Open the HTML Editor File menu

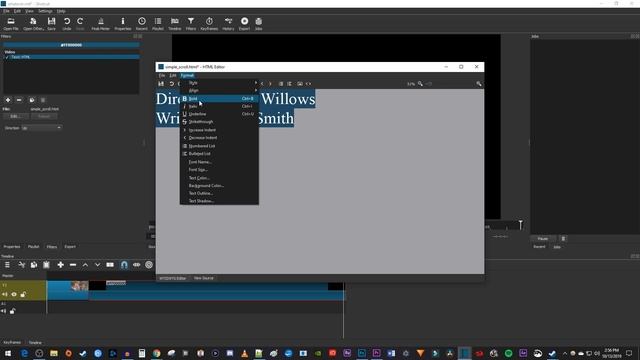(162, 76)
